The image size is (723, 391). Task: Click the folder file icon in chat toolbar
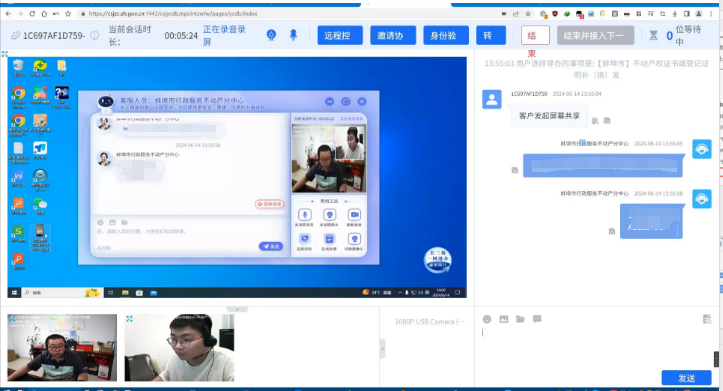point(520,319)
